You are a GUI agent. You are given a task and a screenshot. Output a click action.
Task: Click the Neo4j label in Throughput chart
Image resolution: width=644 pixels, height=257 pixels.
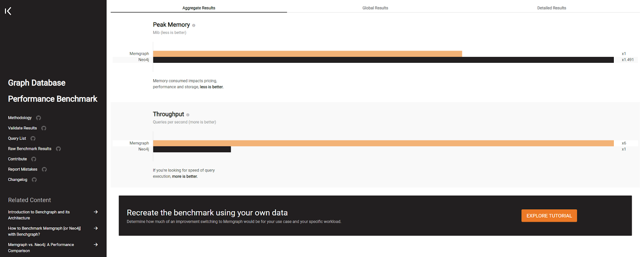click(x=144, y=149)
